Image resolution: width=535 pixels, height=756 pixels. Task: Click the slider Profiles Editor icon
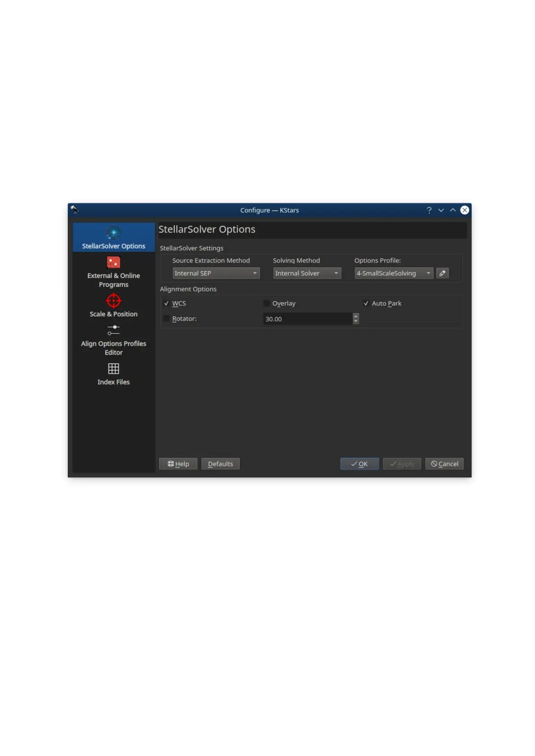point(113,330)
